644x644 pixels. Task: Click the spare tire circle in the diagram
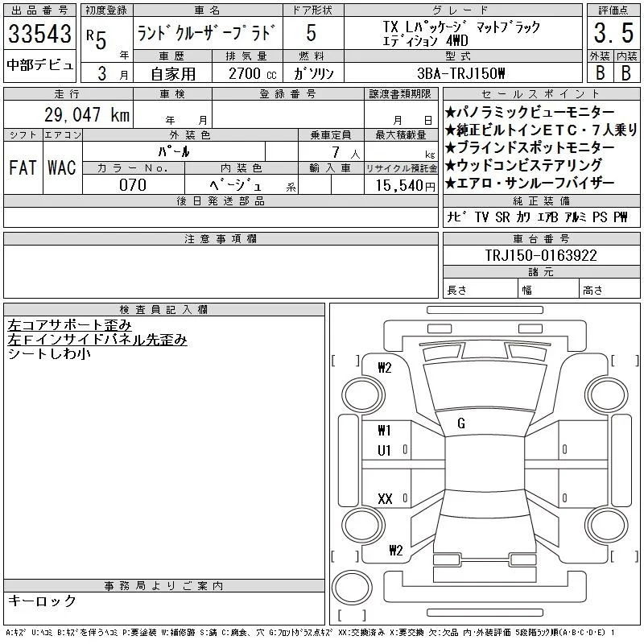click(x=352, y=587)
